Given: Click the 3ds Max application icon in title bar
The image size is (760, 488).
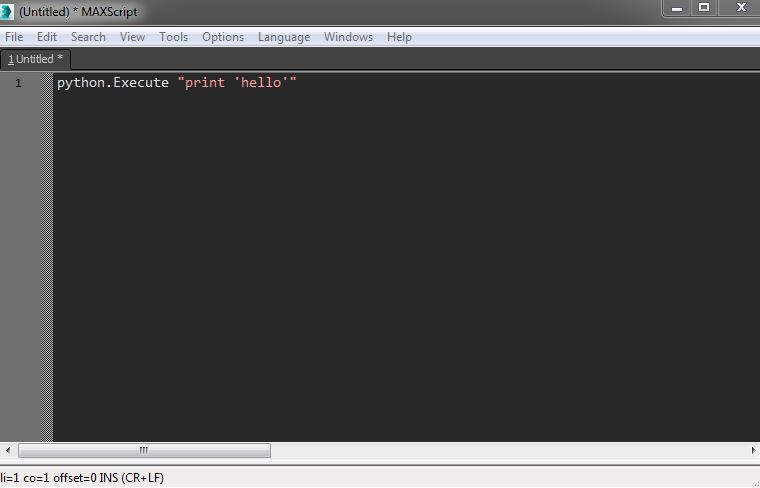Looking at the screenshot, I should coord(7,11).
